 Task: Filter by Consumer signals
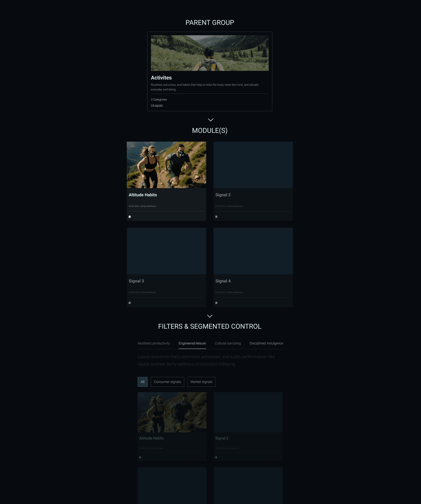click(167, 382)
